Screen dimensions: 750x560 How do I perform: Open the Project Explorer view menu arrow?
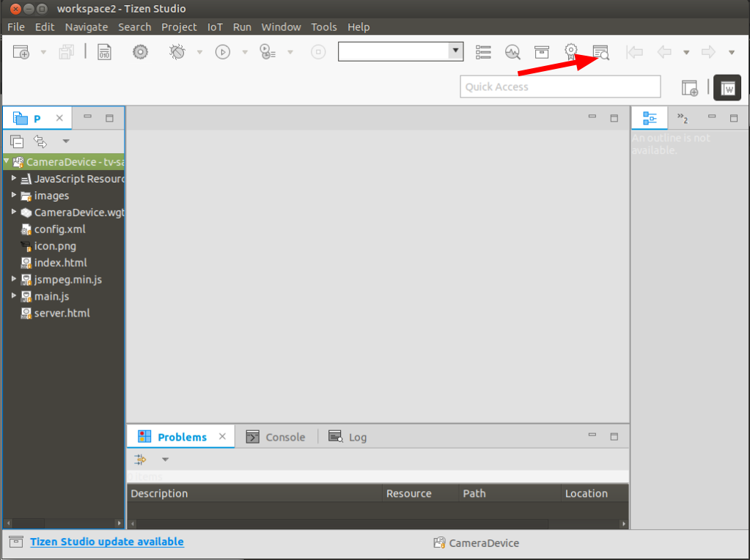pyautogui.click(x=66, y=141)
